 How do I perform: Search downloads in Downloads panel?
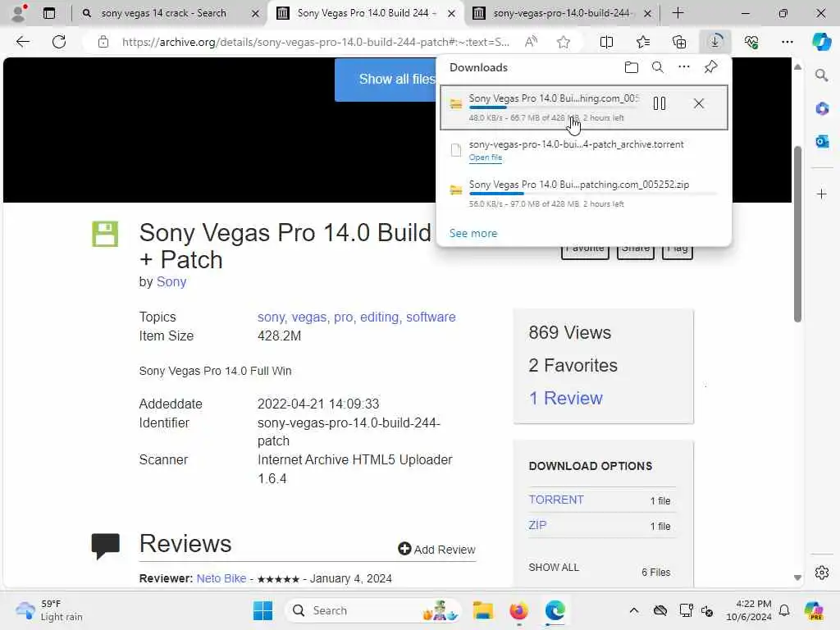click(658, 67)
